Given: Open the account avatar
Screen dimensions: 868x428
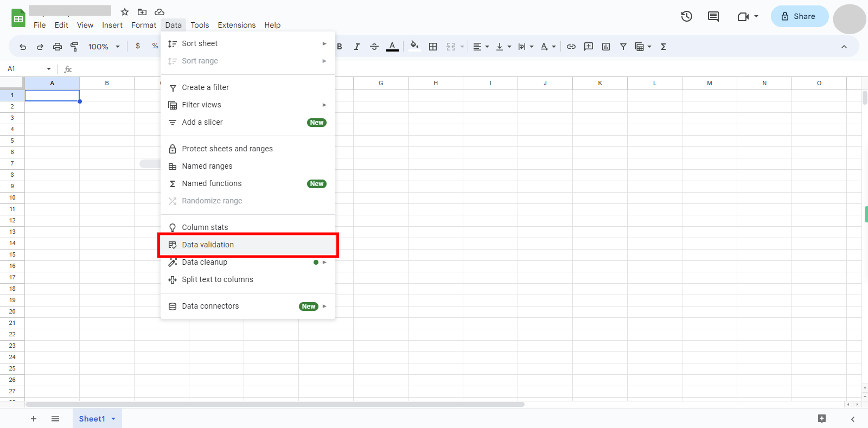Looking at the screenshot, I should pyautogui.click(x=850, y=19).
